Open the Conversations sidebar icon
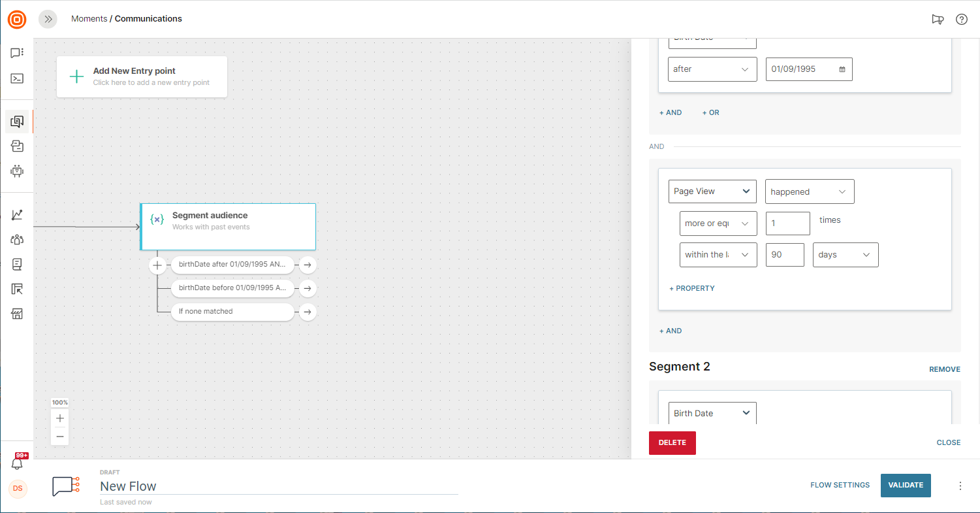 17,146
